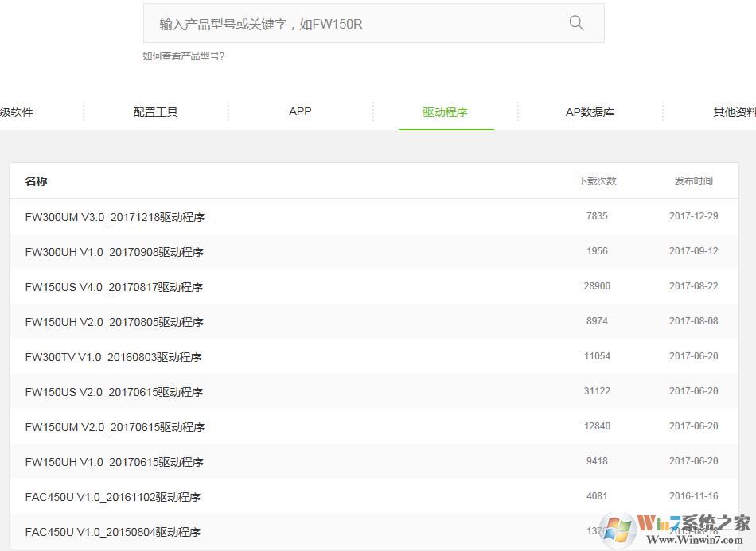Open FW300UM V3.0_20171218 driver link

[115, 217]
